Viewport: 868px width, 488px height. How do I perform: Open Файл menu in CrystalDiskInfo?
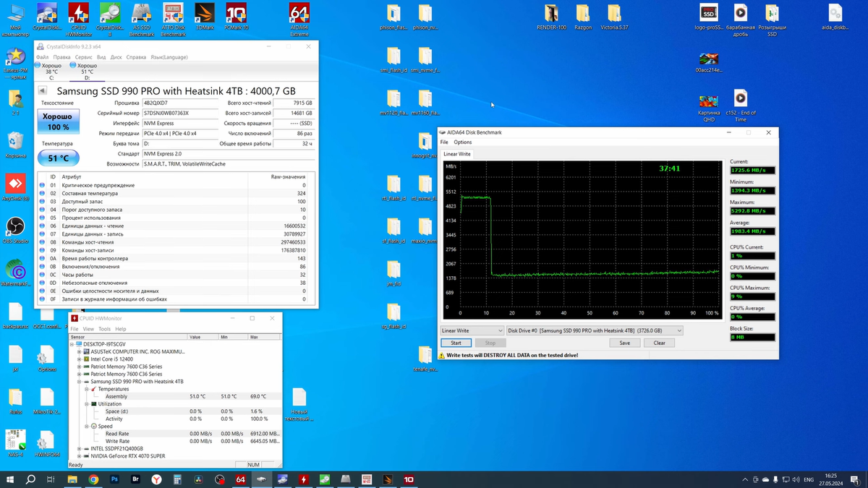coord(42,57)
